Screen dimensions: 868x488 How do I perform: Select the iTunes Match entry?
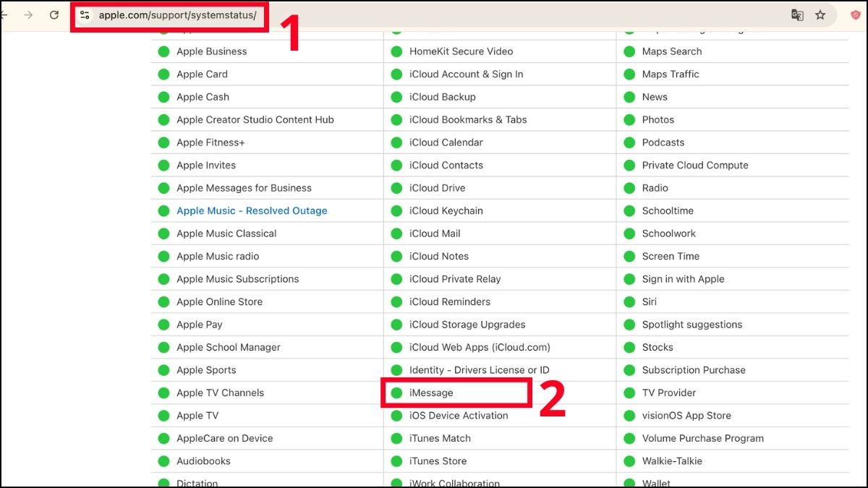pos(440,439)
